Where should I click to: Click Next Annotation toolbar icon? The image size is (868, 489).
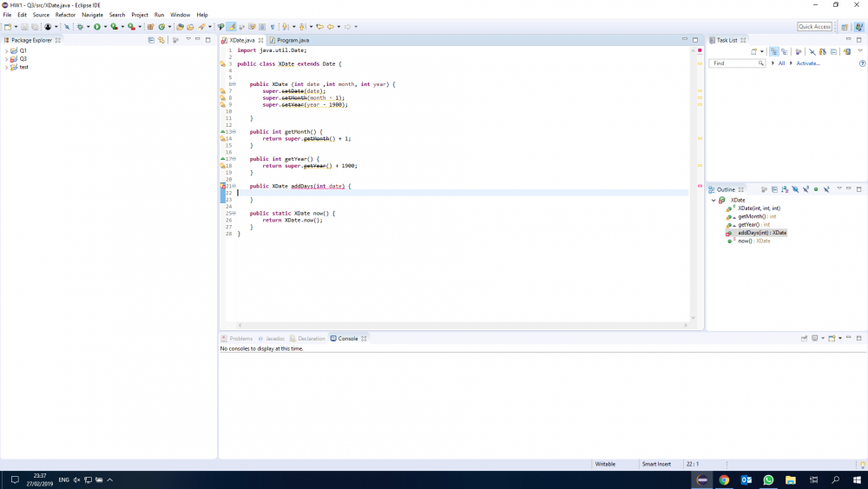tap(285, 27)
